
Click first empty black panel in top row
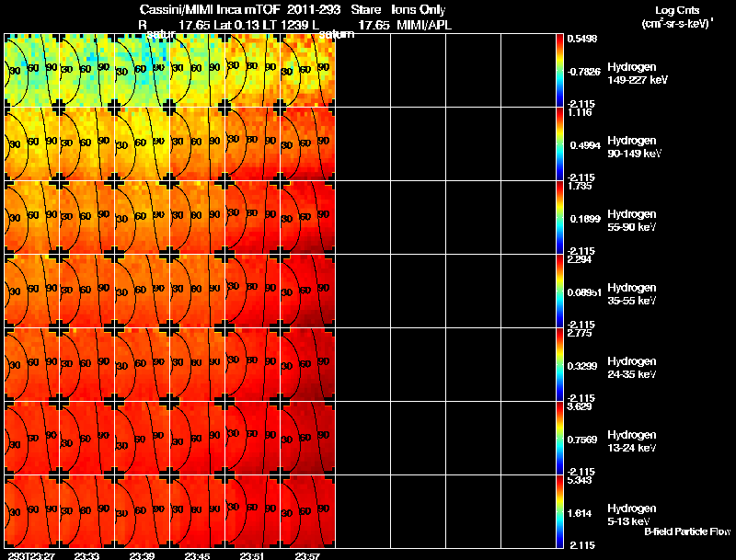click(x=363, y=71)
